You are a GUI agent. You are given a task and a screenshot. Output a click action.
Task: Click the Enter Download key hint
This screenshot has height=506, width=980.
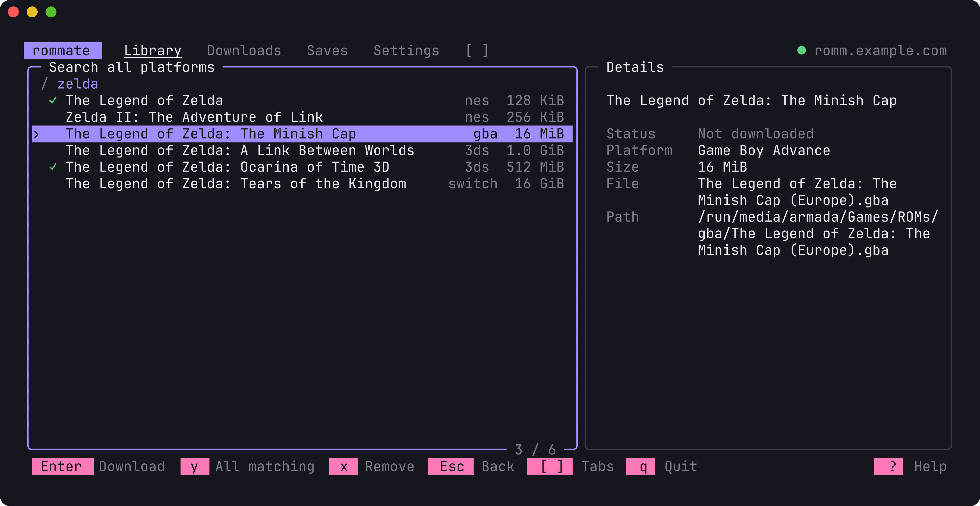point(98,466)
